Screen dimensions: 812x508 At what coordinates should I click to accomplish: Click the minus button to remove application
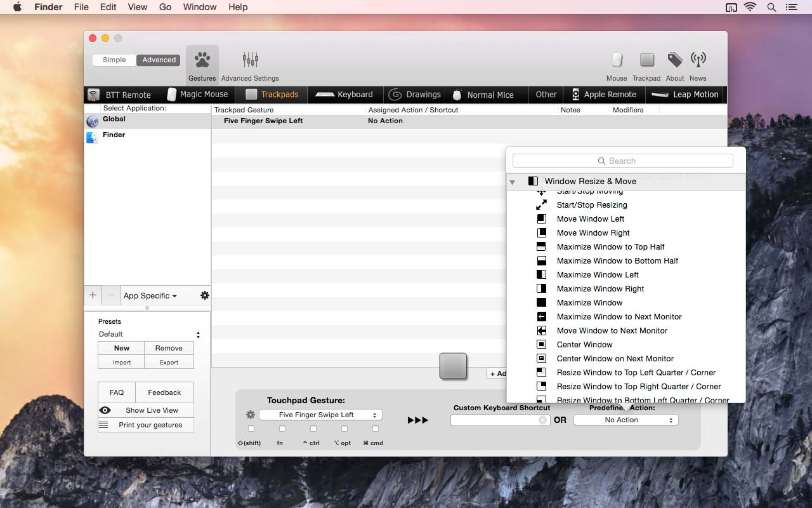pyautogui.click(x=111, y=295)
